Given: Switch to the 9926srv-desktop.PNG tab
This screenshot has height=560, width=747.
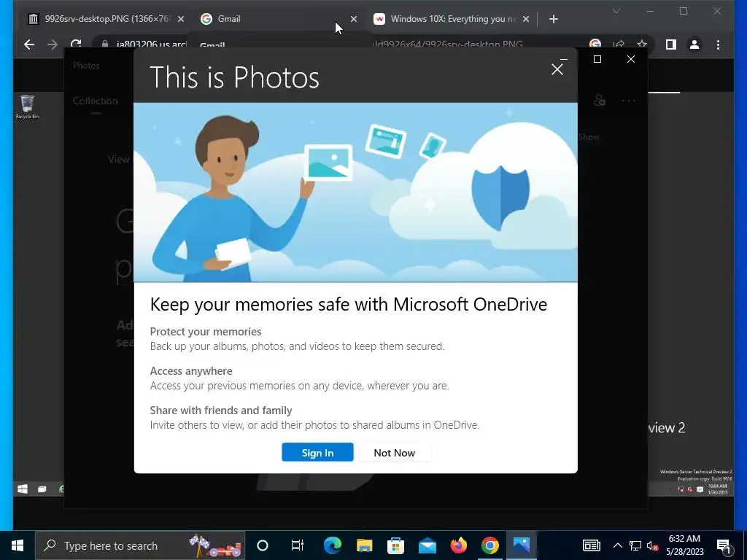Looking at the screenshot, I should pyautogui.click(x=106, y=19).
